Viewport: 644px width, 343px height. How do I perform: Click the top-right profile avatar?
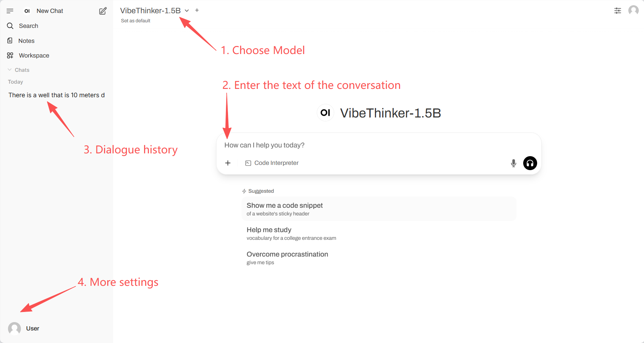tap(633, 10)
